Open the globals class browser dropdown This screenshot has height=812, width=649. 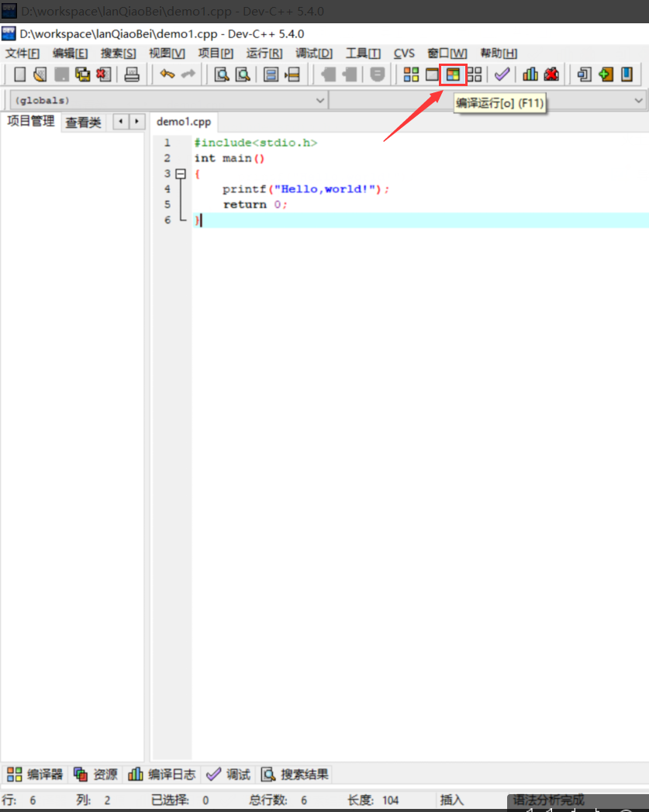(167, 100)
